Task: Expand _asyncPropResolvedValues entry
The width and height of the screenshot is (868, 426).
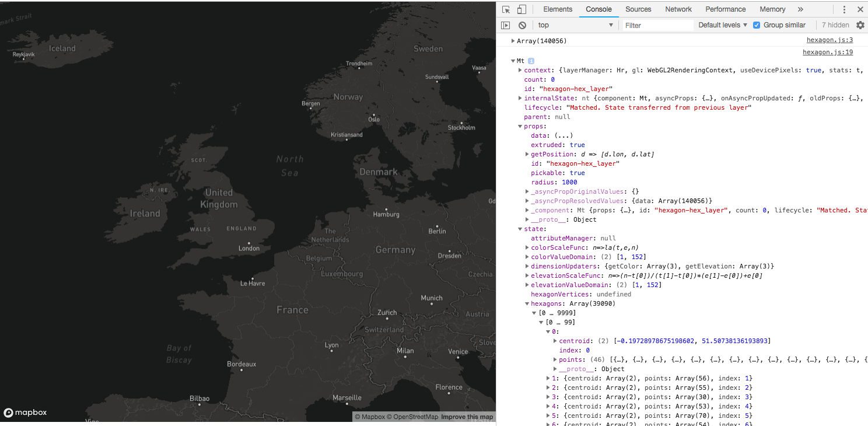Action: (527, 201)
